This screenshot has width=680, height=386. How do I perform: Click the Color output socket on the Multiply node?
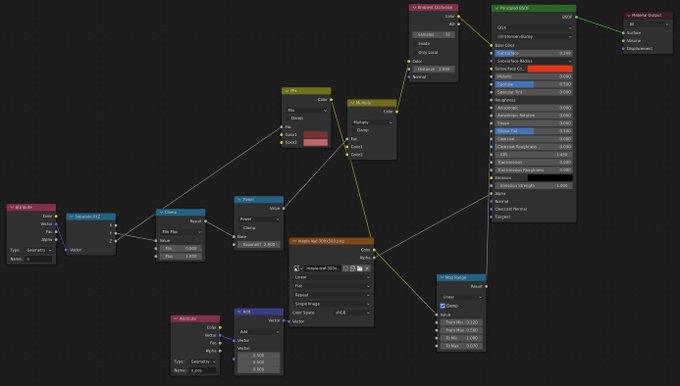[x=397, y=111]
